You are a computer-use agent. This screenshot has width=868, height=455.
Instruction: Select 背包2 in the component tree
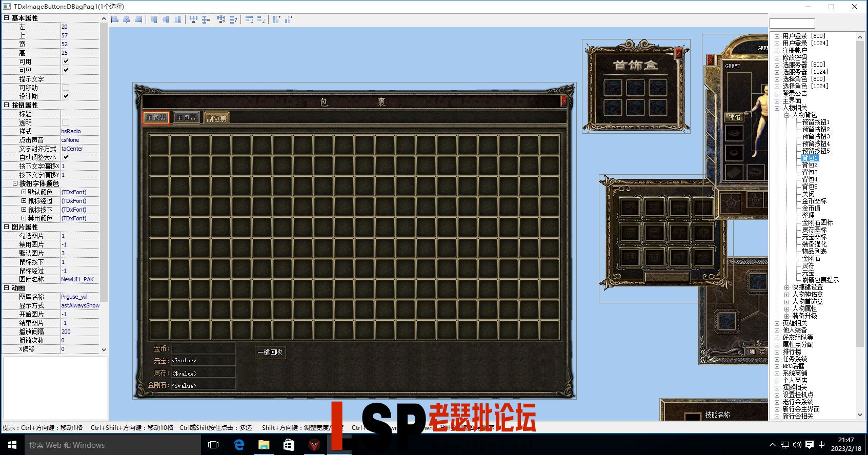tap(810, 166)
